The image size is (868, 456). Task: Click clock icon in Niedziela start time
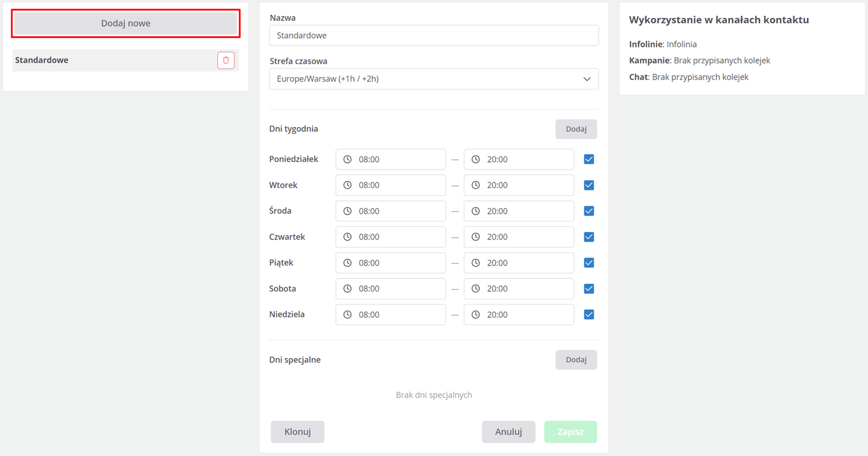tap(348, 315)
